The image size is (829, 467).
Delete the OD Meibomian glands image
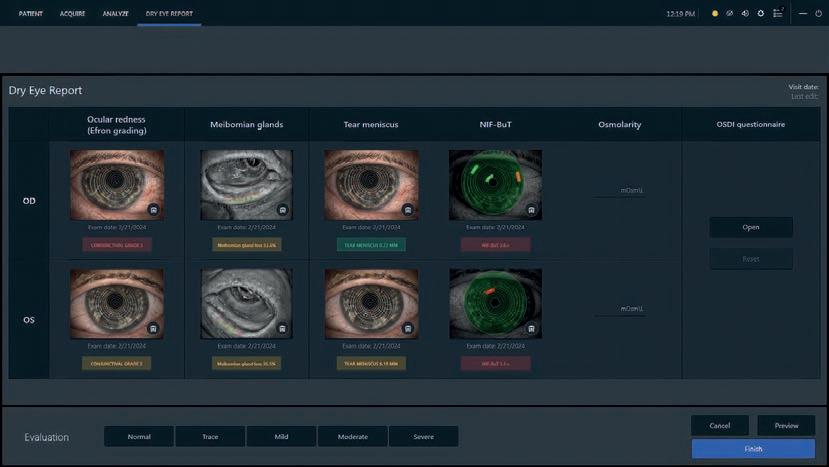tap(283, 210)
